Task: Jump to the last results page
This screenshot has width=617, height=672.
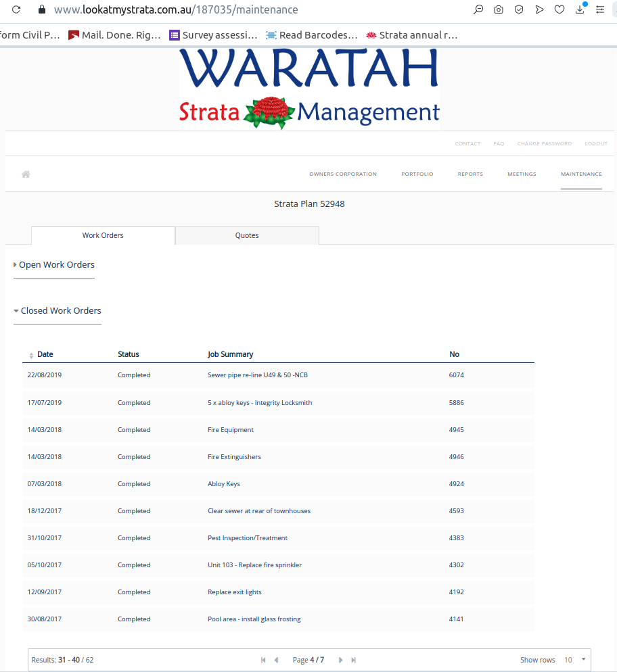Action: 353,660
